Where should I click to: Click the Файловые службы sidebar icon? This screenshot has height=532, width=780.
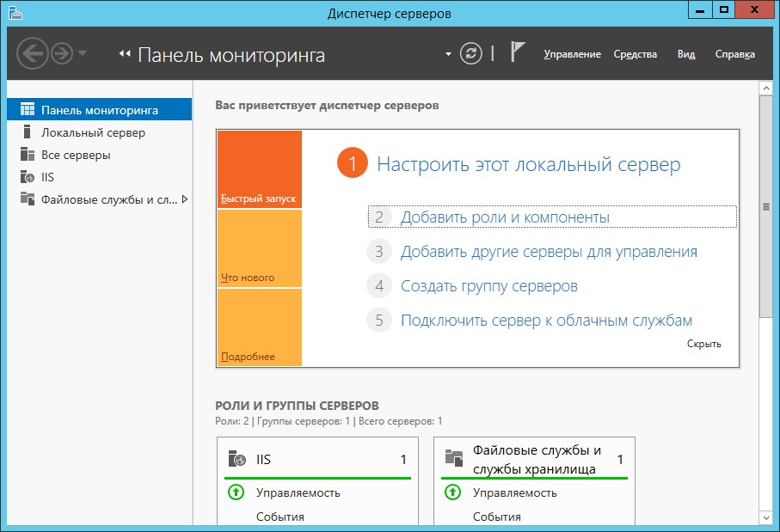(28, 199)
